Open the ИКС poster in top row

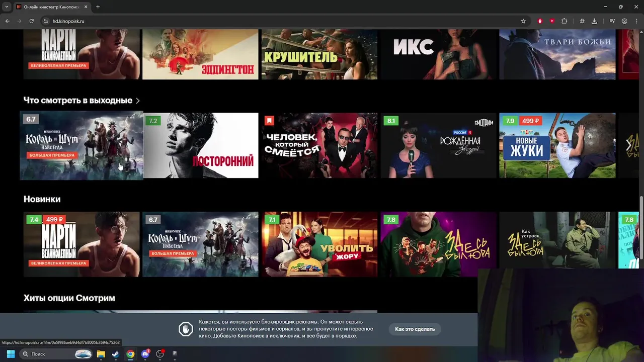(438, 54)
